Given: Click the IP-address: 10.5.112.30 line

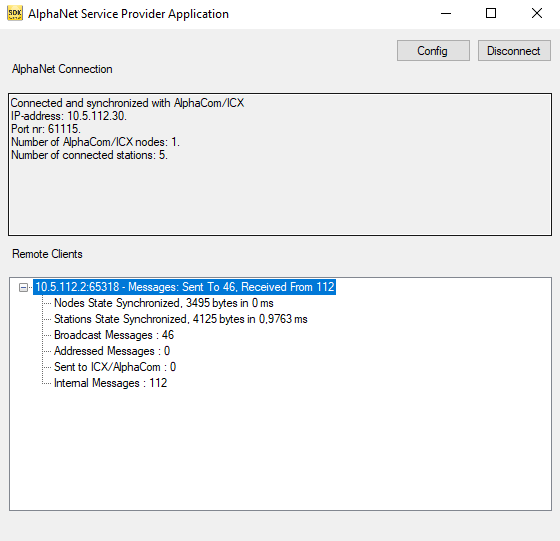Looking at the screenshot, I should click(69, 116).
